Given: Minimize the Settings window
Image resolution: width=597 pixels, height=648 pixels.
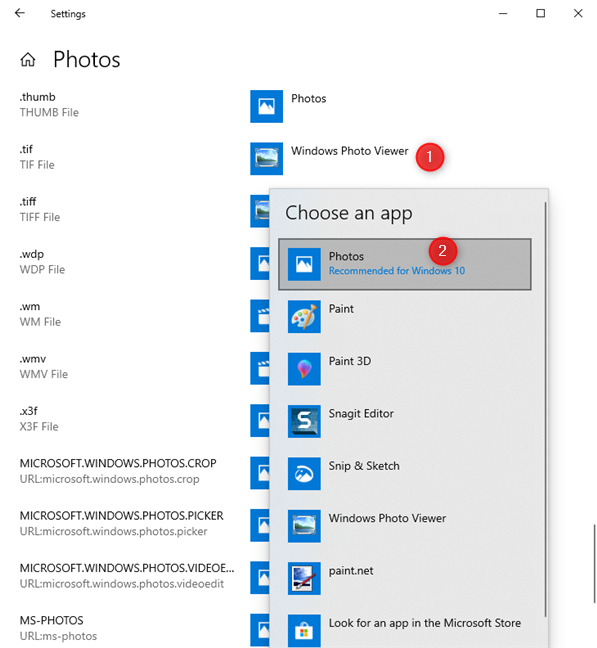Looking at the screenshot, I should [503, 13].
